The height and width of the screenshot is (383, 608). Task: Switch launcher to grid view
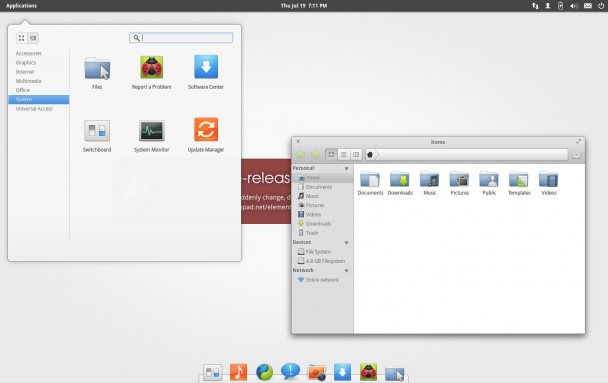pos(21,38)
